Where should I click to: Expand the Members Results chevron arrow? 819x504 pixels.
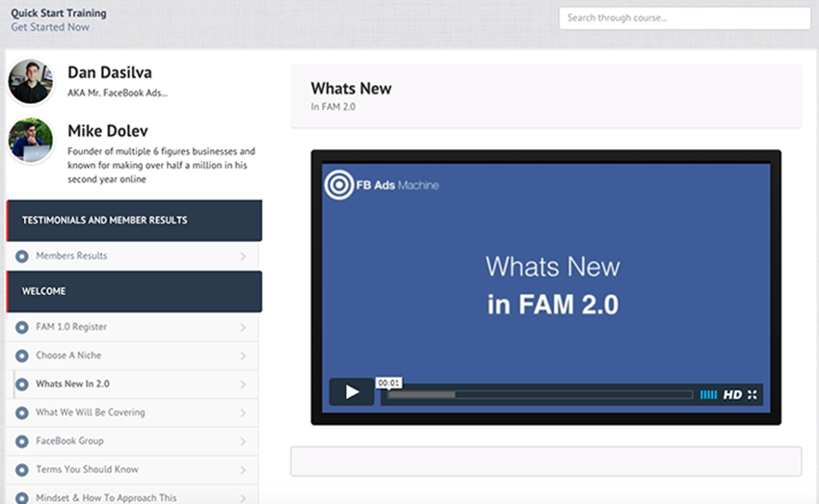coord(243,256)
